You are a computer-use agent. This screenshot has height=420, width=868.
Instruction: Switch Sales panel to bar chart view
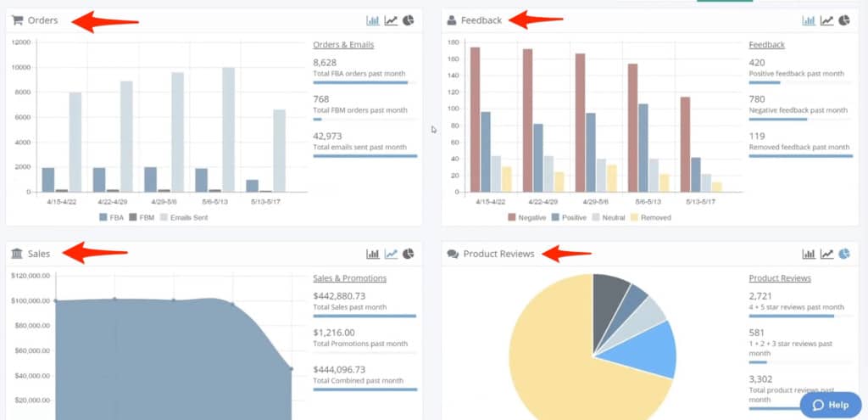tap(373, 254)
